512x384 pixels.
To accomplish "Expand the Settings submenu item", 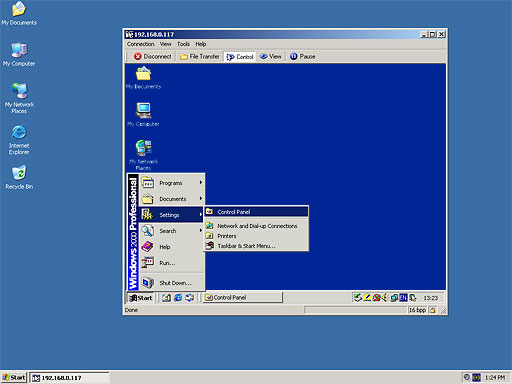I will (171, 215).
